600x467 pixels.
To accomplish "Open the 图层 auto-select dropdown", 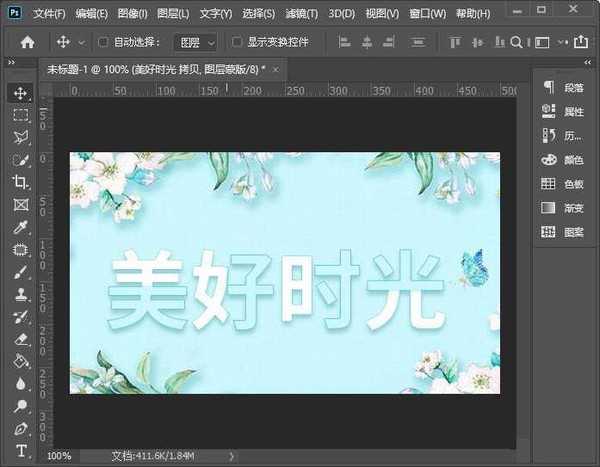I will pyautogui.click(x=194, y=43).
